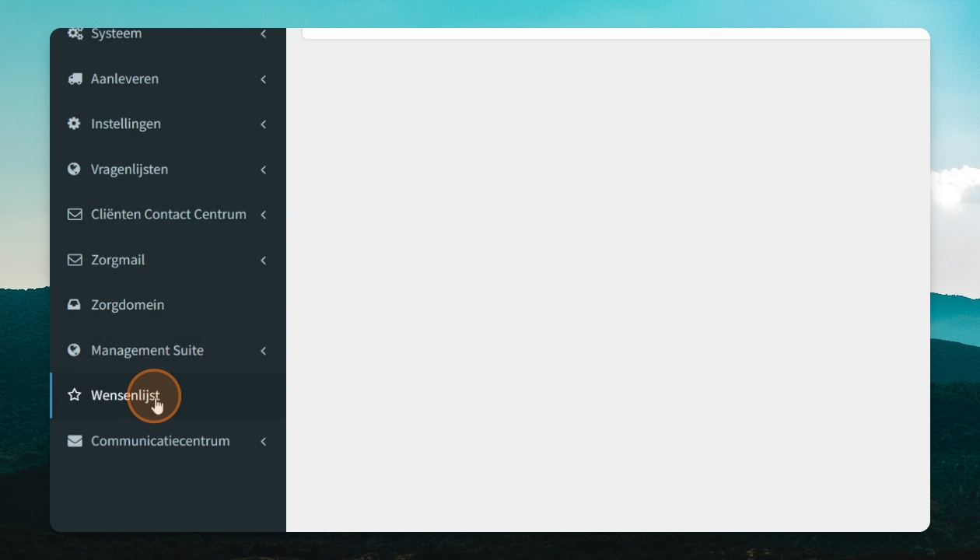Open the Management Suite menu label
Screen dimensions: 980x560
click(147, 350)
